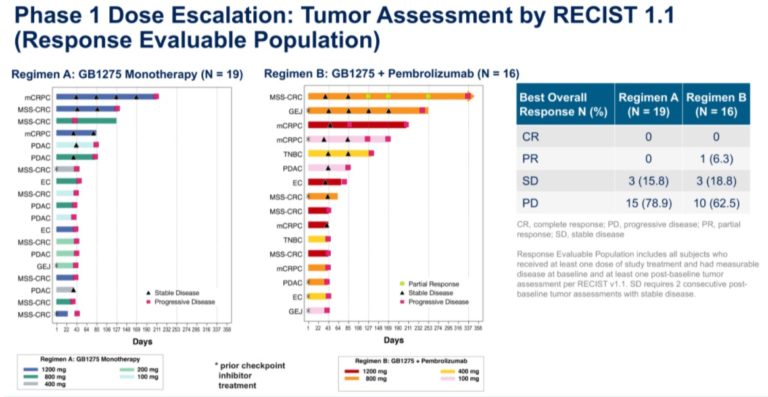Click the "Regimen B: GB1275 + Pembrolizumab" dose legend title

411,361
